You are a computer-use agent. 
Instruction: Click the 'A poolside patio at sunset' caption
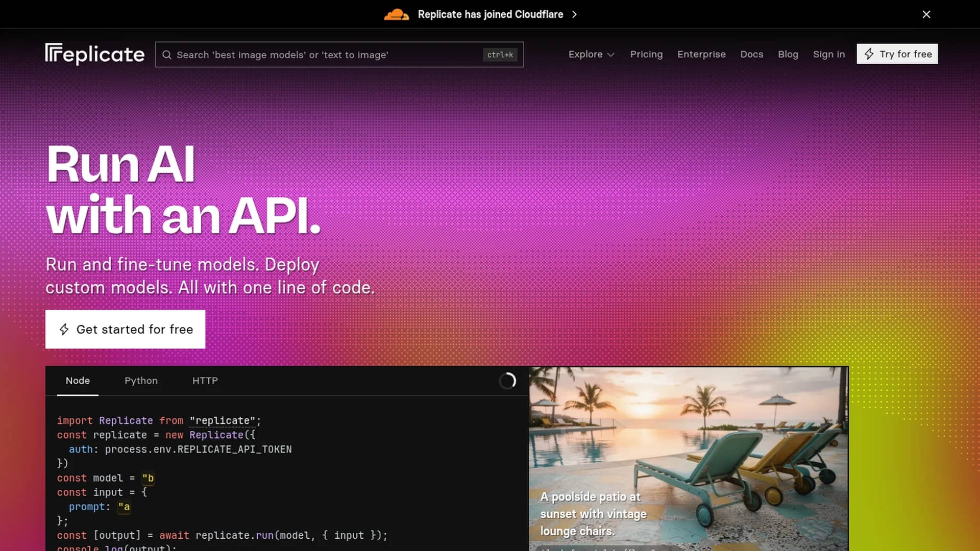pos(594,514)
